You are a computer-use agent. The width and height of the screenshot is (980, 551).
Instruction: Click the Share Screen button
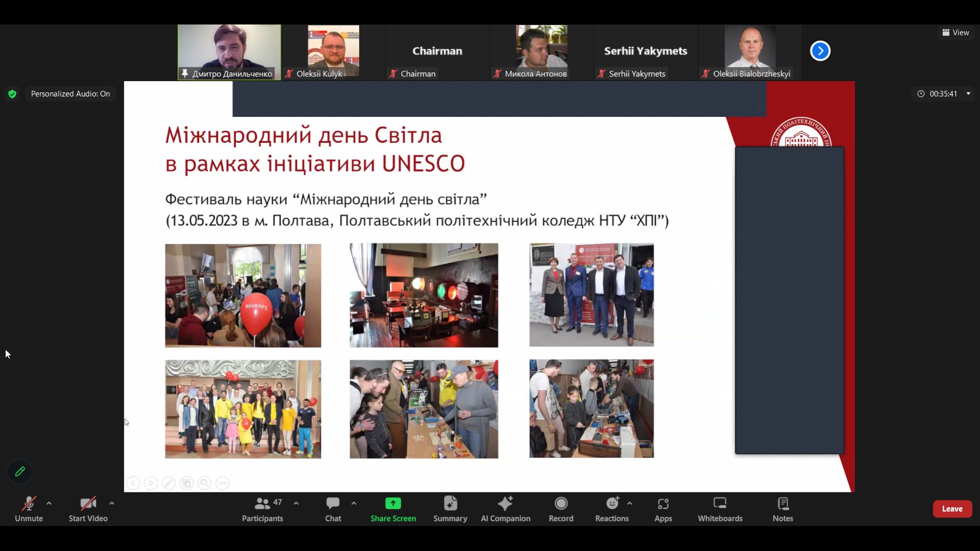point(393,509)
